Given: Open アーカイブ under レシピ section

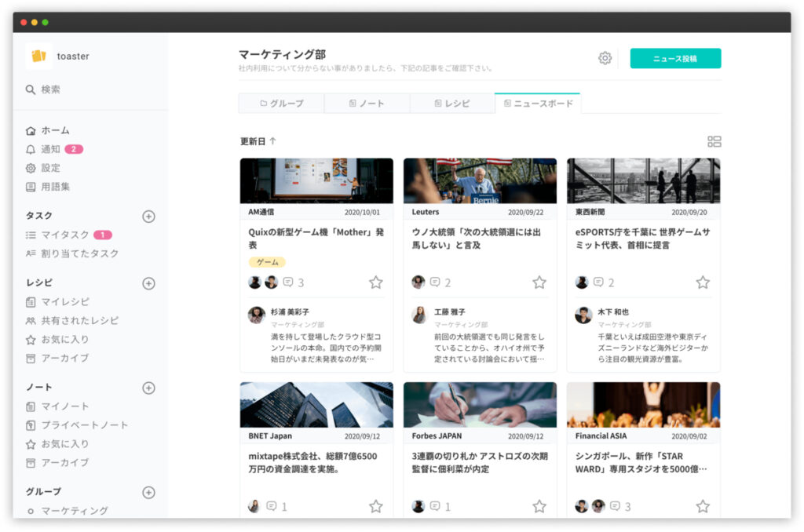Looking at the screenshot, I should [x=57, y=358].
